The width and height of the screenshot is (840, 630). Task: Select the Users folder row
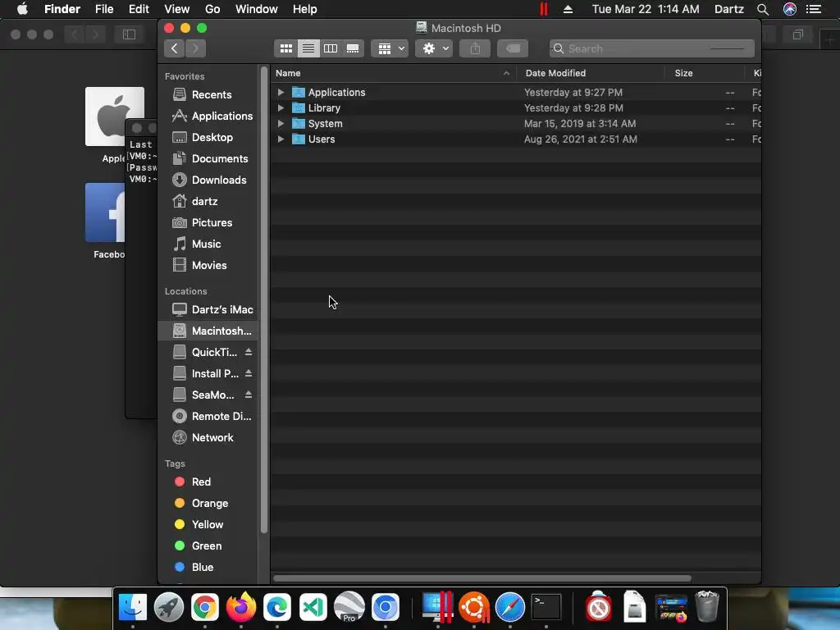pos(516,139)
